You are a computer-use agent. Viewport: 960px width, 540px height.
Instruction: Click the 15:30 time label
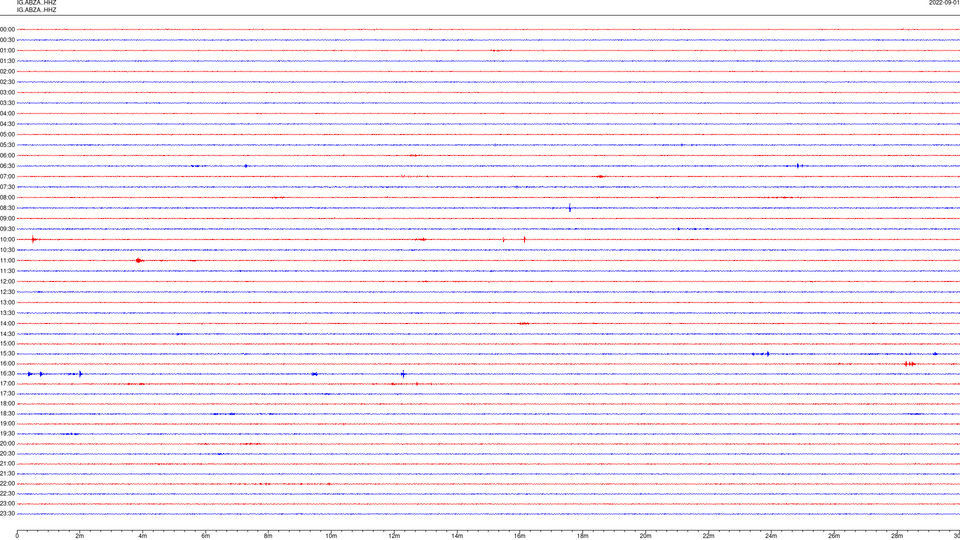pyautogui.click(x=7, y=354)
